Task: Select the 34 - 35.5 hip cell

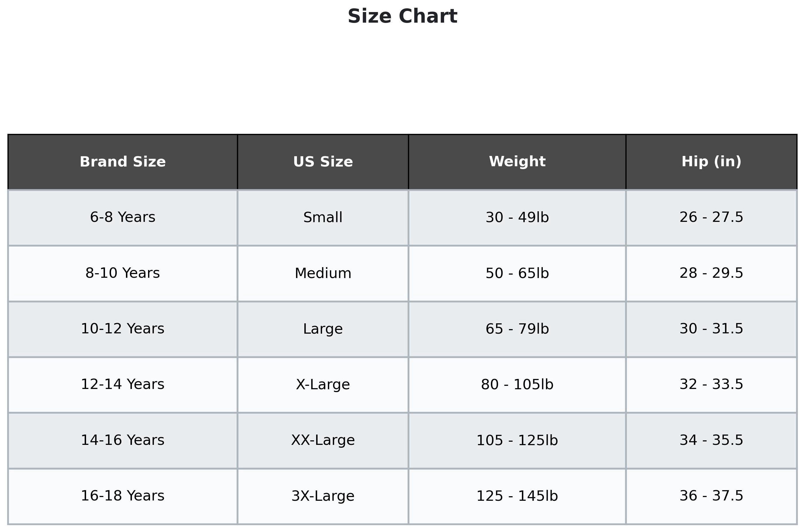Action: (711, 440)
